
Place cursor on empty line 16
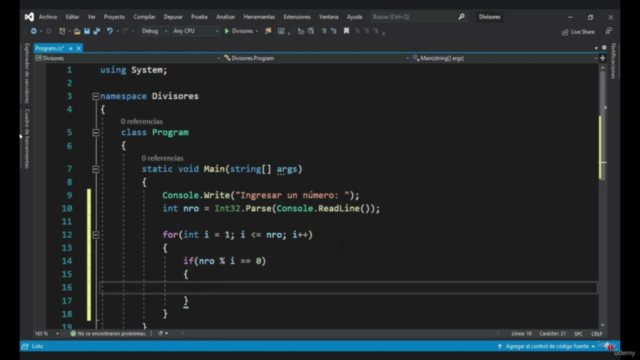click(349, 287)
